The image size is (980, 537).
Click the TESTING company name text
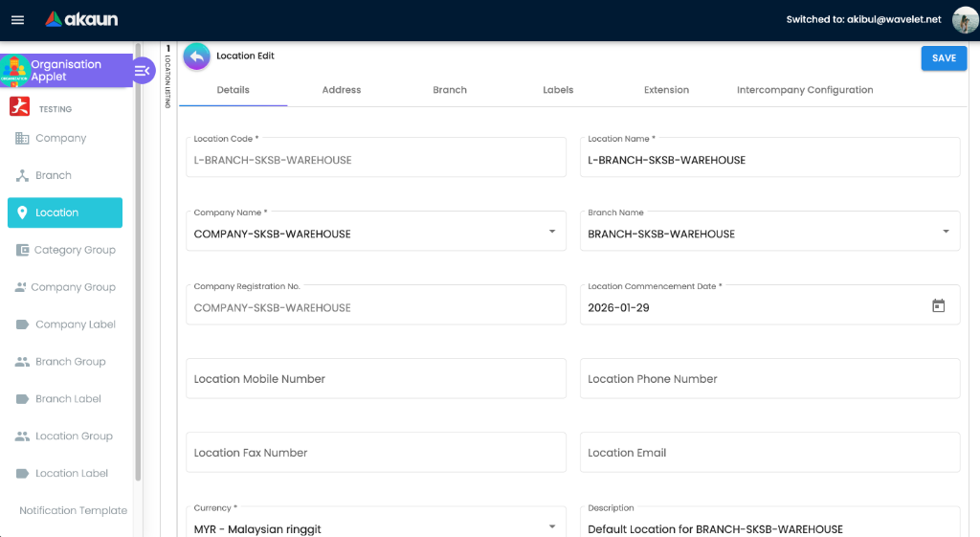[x=56, y=109]
